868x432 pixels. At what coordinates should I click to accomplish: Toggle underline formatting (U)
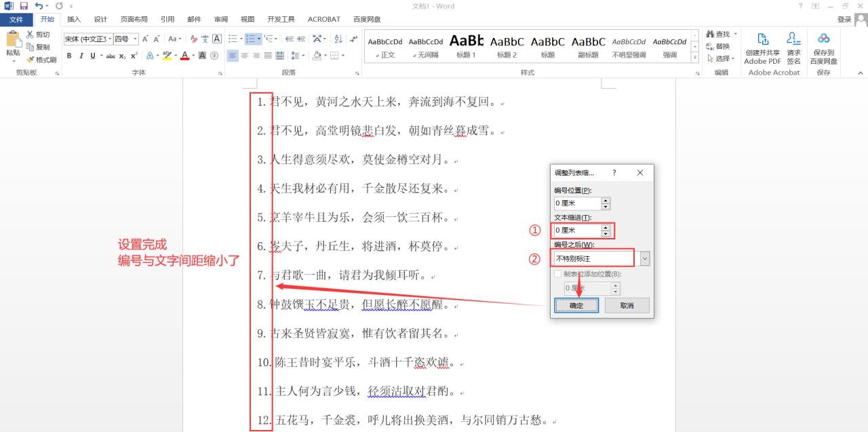pyautogui.click(x=92, y=56)
